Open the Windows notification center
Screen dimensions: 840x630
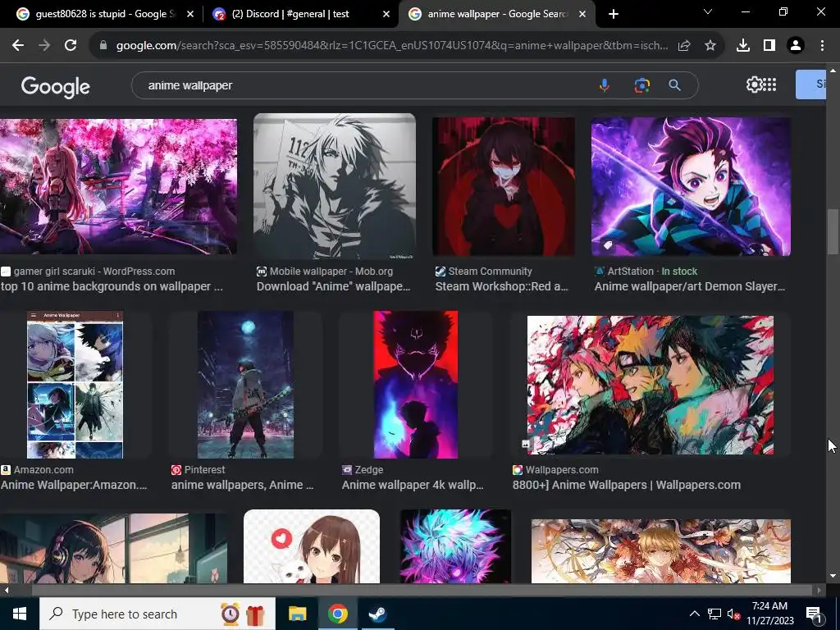[x=815, y=614]
